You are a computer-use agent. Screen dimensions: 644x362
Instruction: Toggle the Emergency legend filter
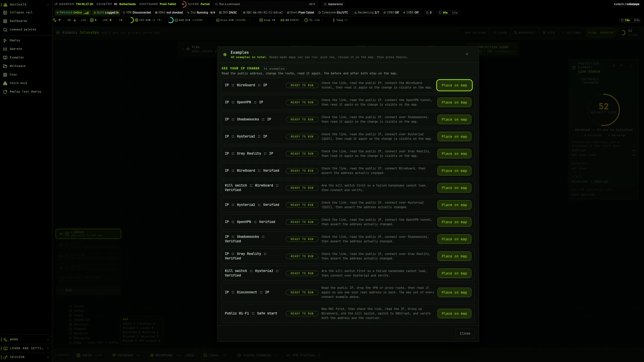click(79, 338)
